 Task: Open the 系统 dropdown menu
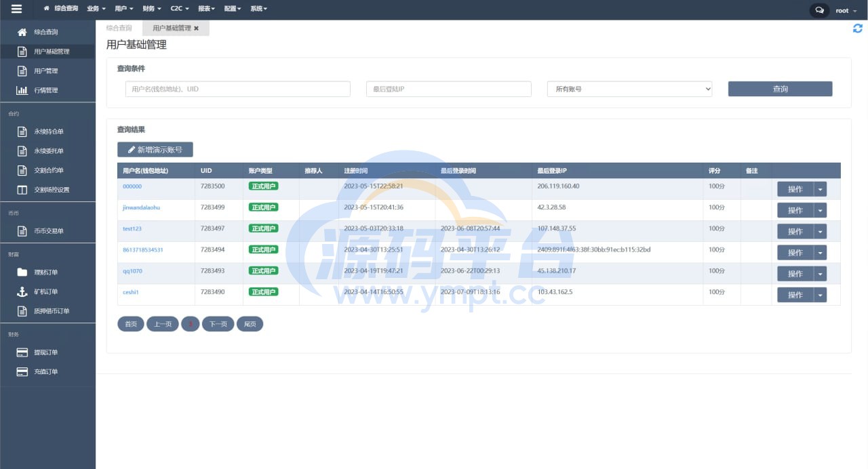[258, 9]
